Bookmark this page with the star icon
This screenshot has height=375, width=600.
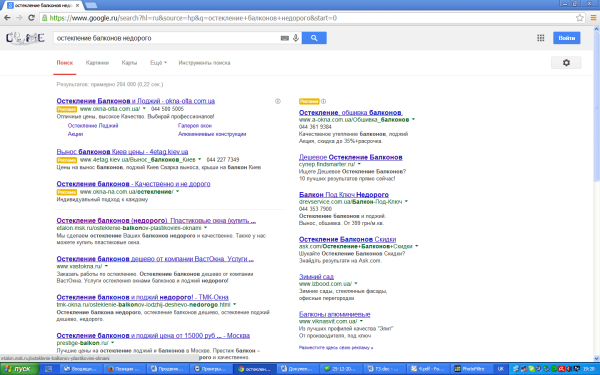(x=580, y=18)
